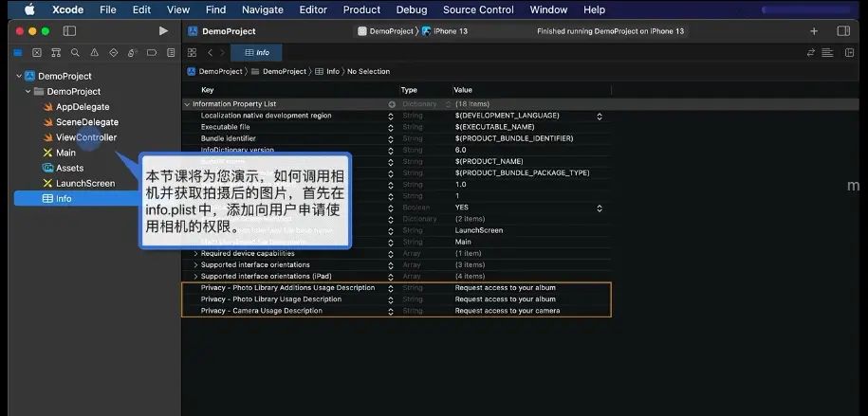Open the Report navigator icon
Viewport: 868px width, 416px height.
171,53
